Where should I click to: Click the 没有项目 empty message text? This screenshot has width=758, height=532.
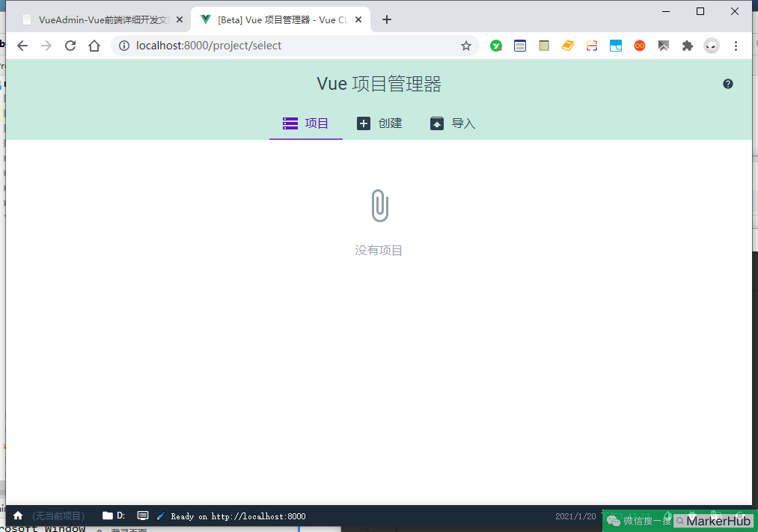(x=379, y=251)
